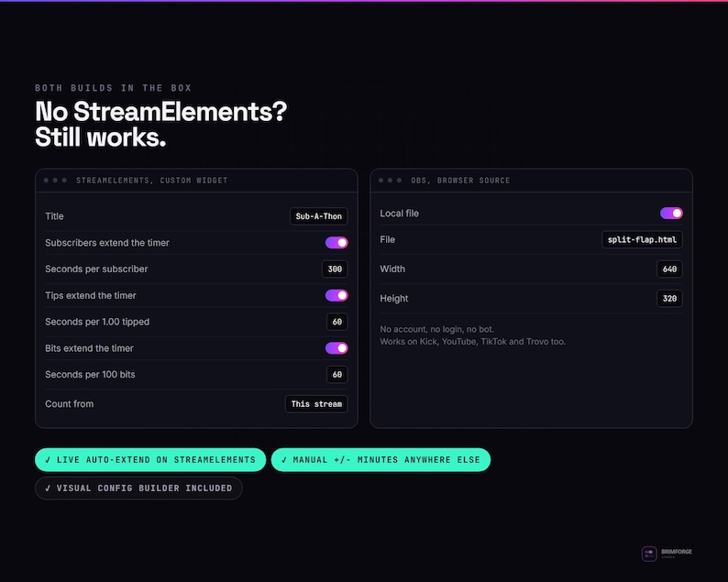Edit Seconds per subscriber value 300
Screen dimensions: 728x582
pyautogui.click(x=335, y=269)
